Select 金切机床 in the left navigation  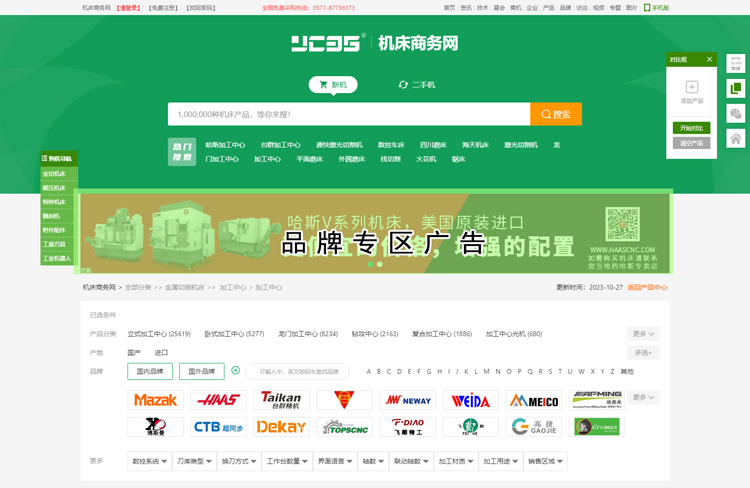[x=56, y=174]
